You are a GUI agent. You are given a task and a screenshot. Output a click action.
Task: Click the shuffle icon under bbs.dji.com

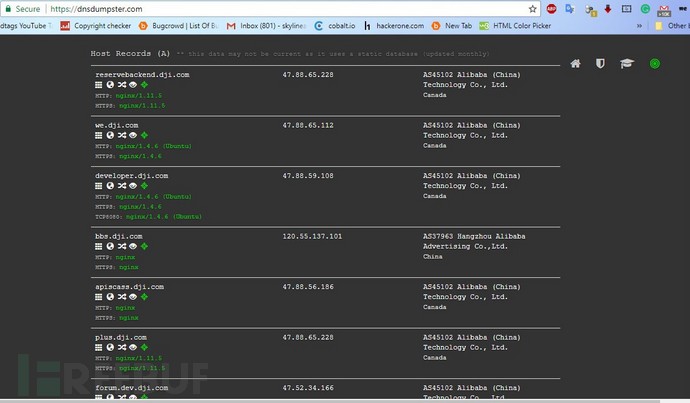pos(122,246)
